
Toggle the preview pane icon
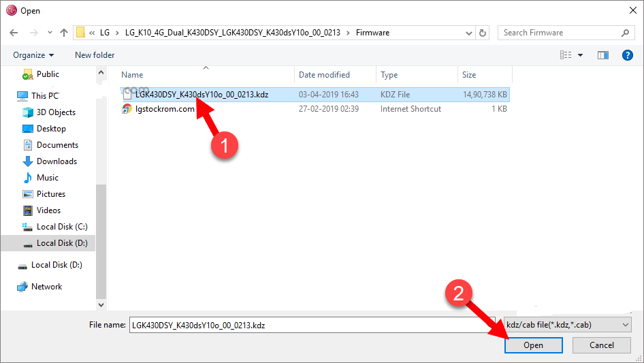click(602, 55)
